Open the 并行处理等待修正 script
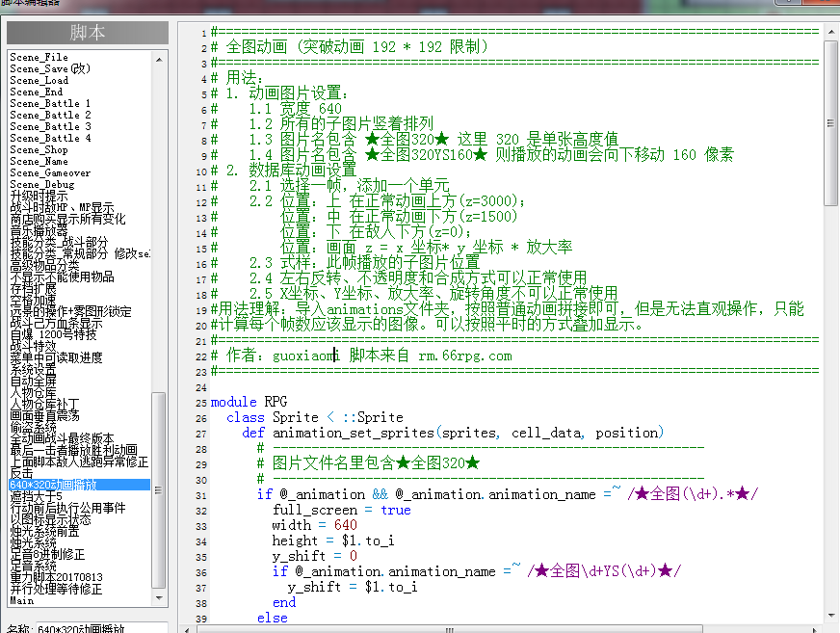The image size is (840, 633). (x=56, y=589)
